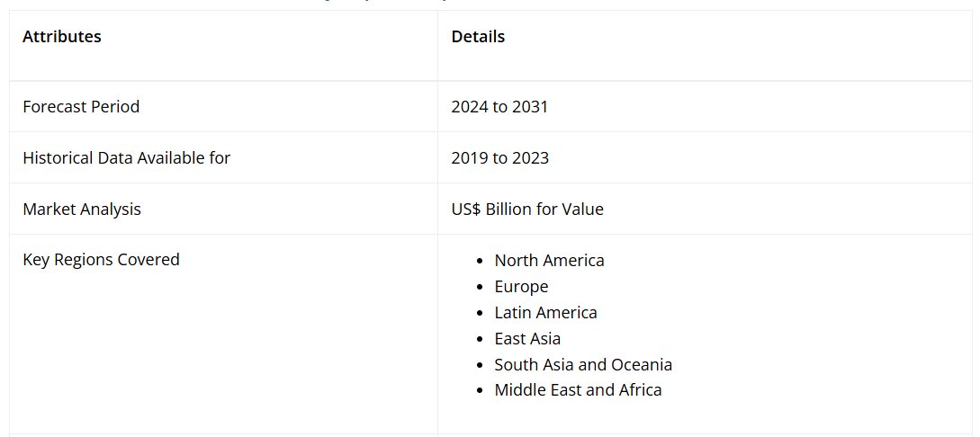Click Latin America list entry
Screen dimensions: 980x437
[x=545, y=313]
